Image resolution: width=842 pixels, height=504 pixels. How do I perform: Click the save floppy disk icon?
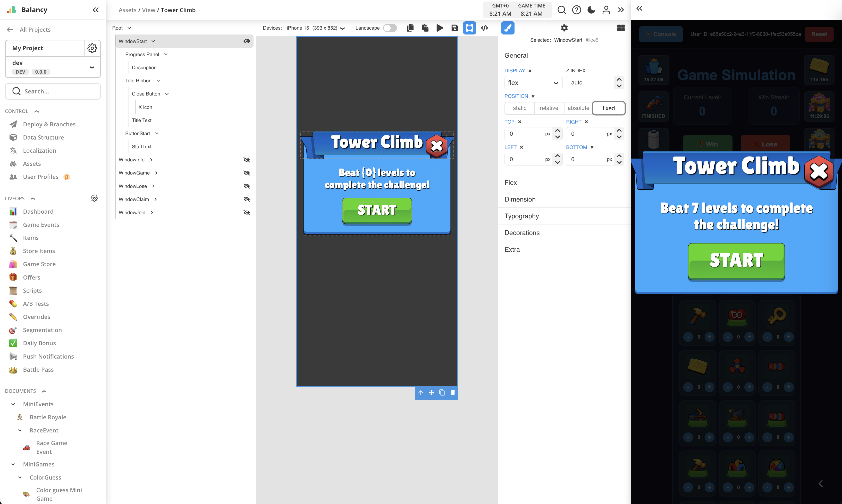pos(454,28)
